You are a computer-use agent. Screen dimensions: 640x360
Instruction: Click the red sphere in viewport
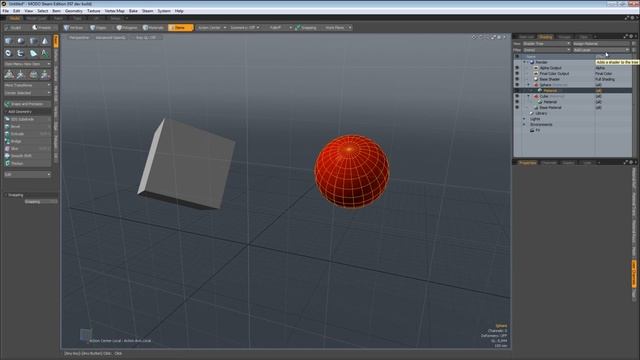[351, 171]
